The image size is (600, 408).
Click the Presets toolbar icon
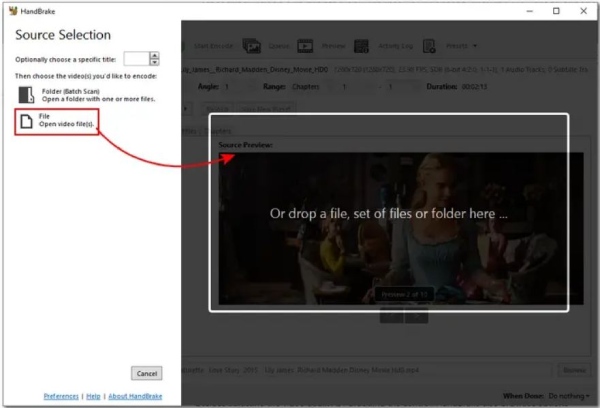(429, 45)
